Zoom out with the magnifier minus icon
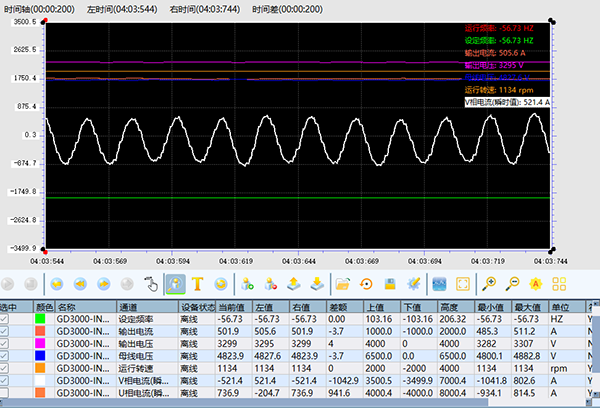600x408 pixels. [514, 283]
